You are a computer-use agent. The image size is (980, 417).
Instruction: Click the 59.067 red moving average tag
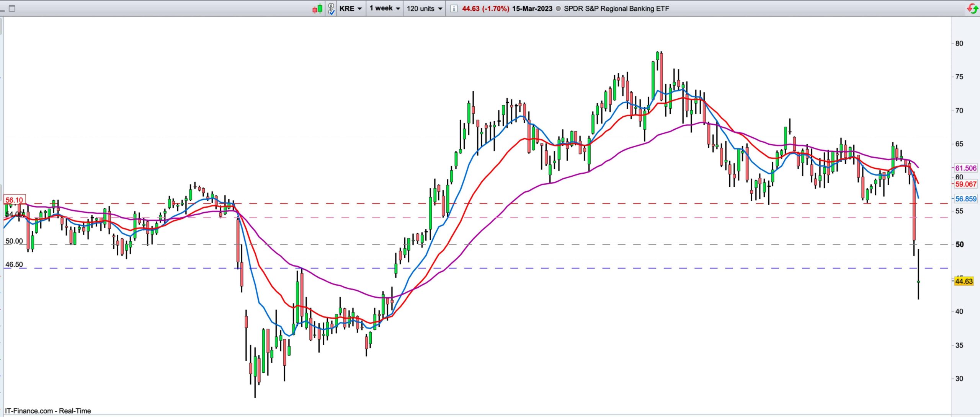966,184
